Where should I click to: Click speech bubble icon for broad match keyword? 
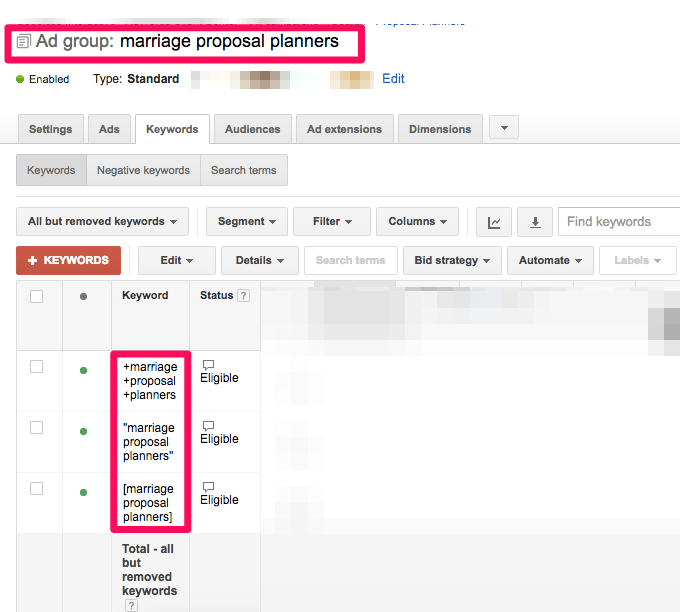pos(208,365)
